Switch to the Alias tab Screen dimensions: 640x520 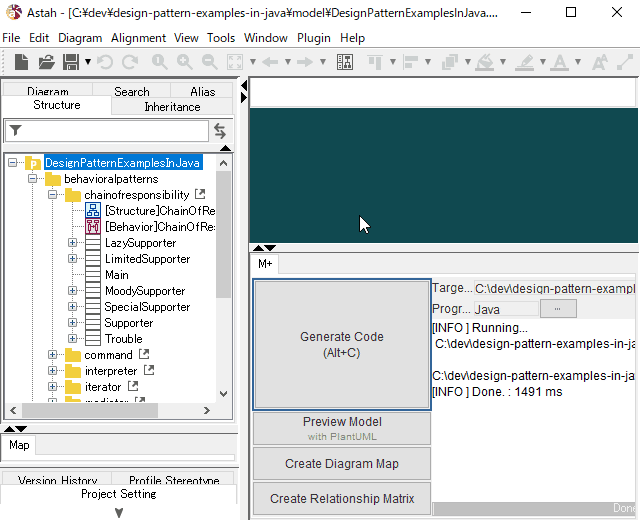202,91
